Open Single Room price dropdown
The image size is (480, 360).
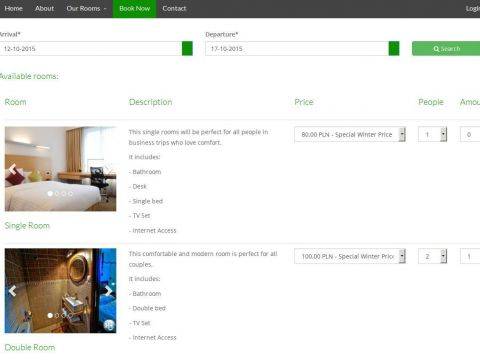tap(350, 135)
